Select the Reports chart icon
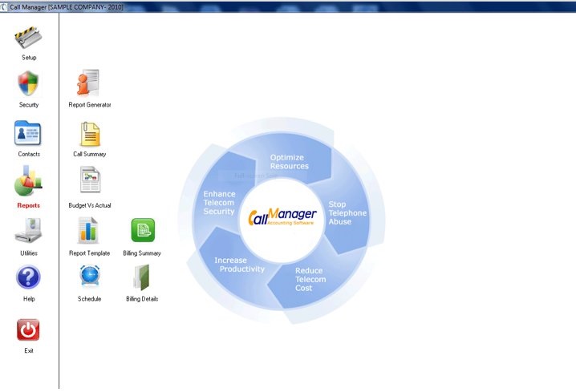576x392 pixels. click(x=28, y=181)
